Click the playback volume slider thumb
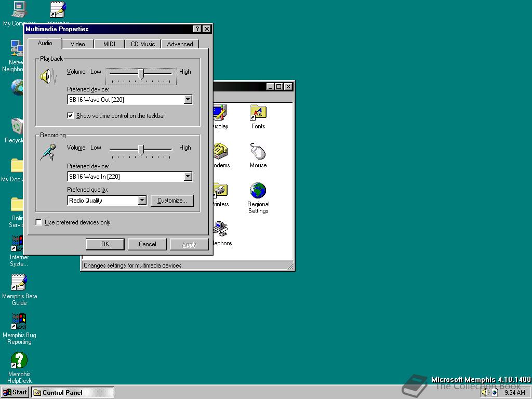Screen dimensions: 532x399 [x=141, y=74]
